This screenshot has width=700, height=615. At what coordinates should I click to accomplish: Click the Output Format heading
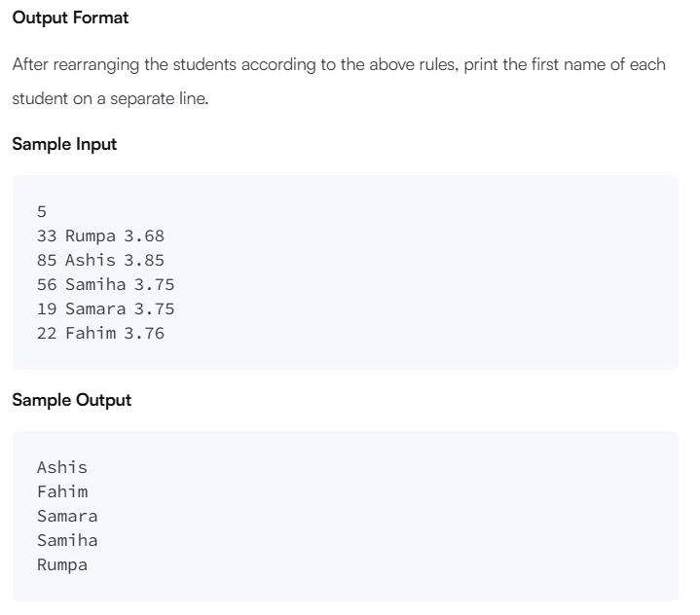point(70,18)
